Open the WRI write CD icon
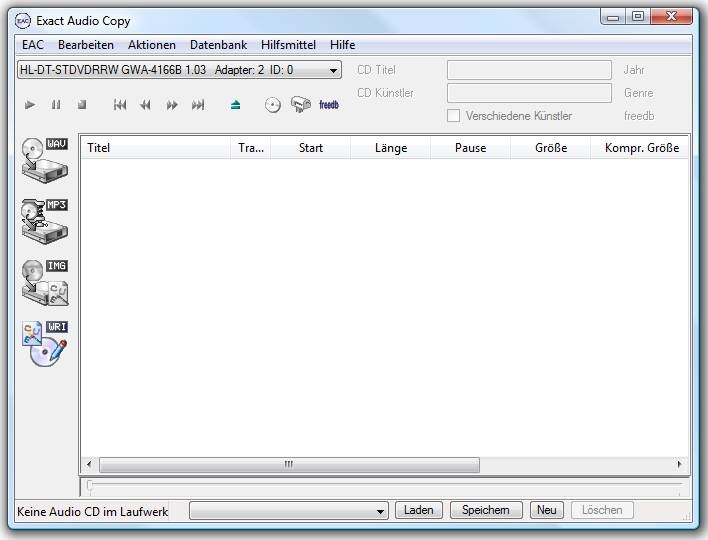708x540 pixels. click(x=45, y=344)
